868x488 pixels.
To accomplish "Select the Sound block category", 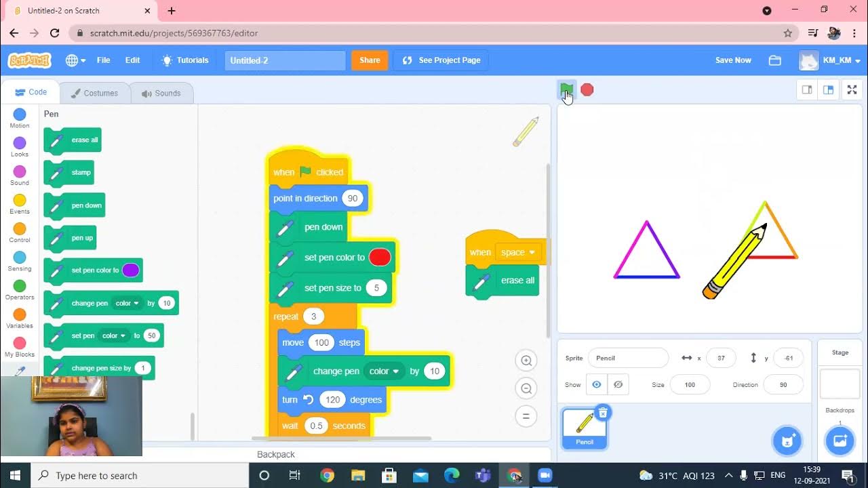I will pos(20,176).
